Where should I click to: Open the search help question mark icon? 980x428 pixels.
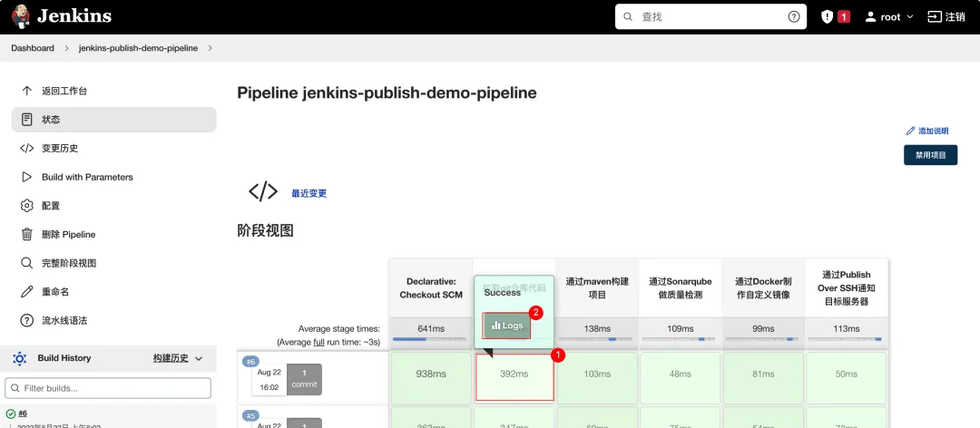(794, 17)
